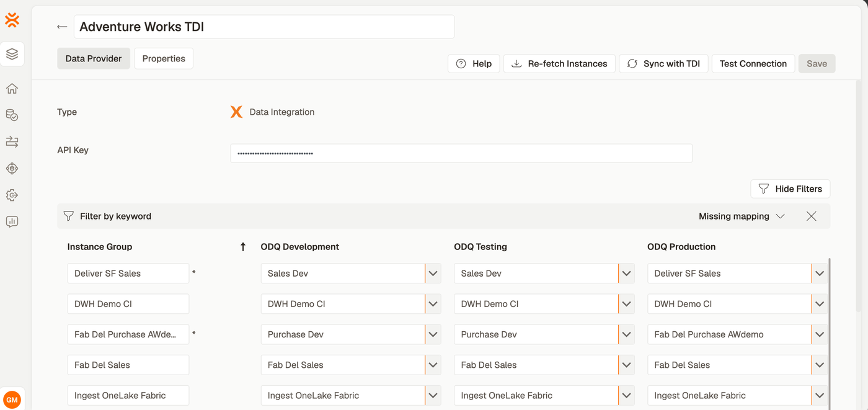This screenshot has height=410, width=868.
Task: Click funnel icon in filter bar
Action: (69, 216)
